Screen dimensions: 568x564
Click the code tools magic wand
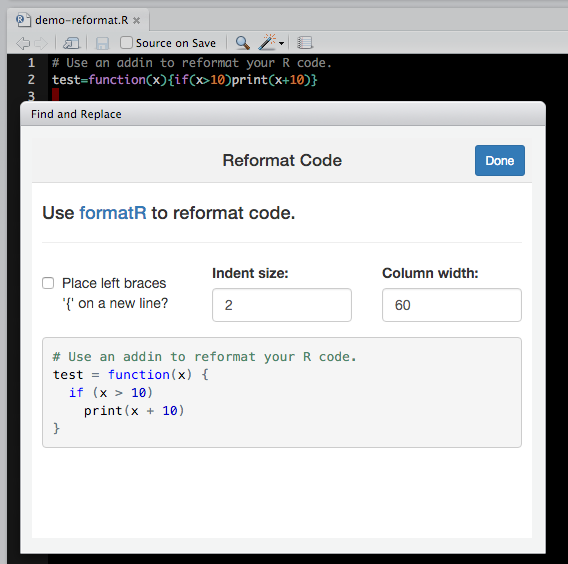(x=267, y=42)
